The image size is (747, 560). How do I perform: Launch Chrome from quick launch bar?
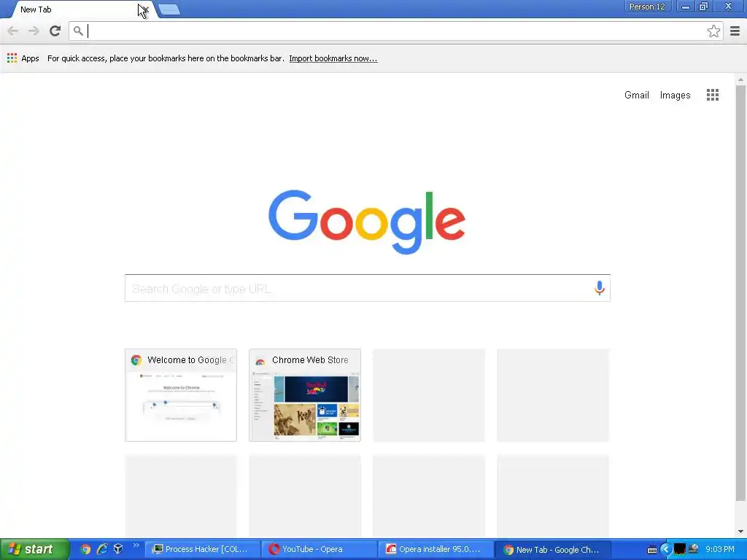[x=85, y=549]
